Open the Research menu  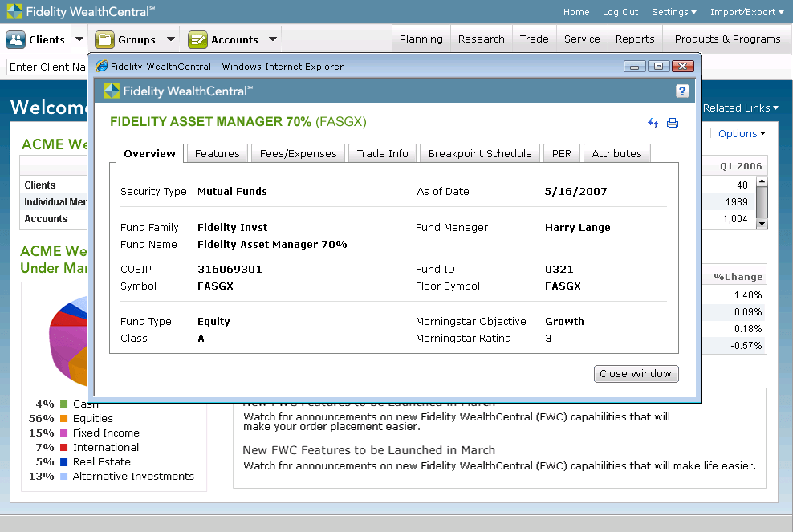(x=482, y=39)
